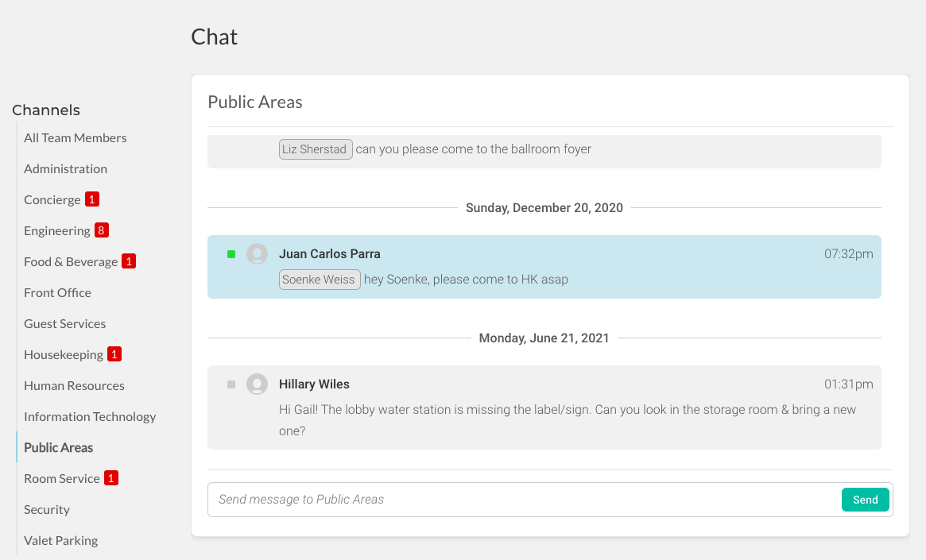The image size is (926, 560).
Task: Click the lobby water station message text
Action: 567,420
